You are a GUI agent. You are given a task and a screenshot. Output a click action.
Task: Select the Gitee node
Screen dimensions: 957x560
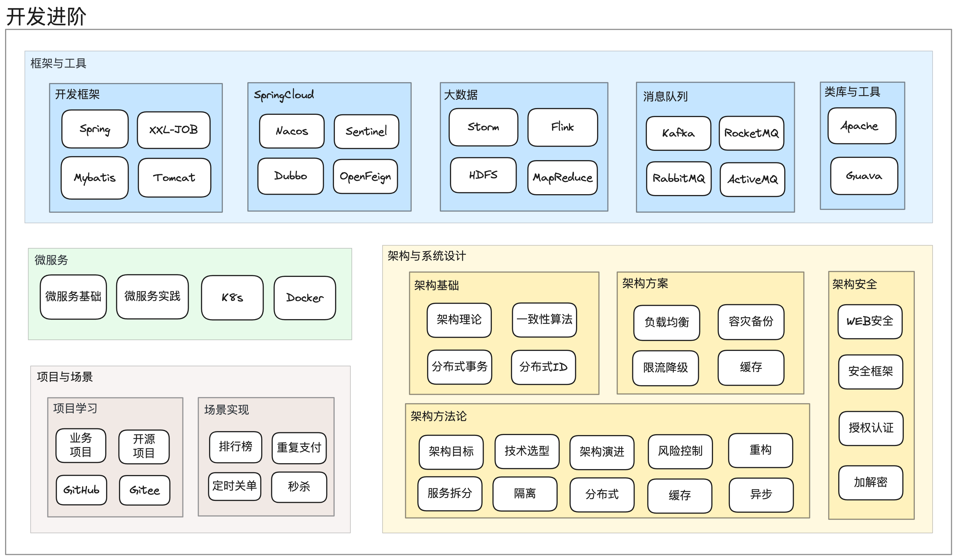[x=145, y=490]
